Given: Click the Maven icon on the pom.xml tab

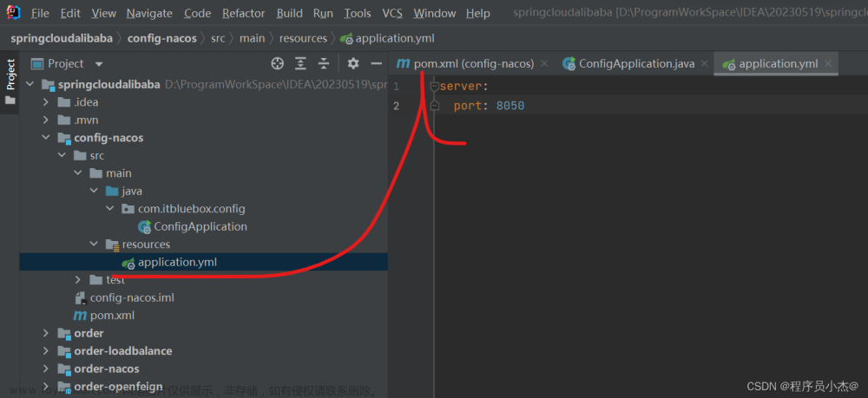Looking at the screenshot, I should click(403, 64).
